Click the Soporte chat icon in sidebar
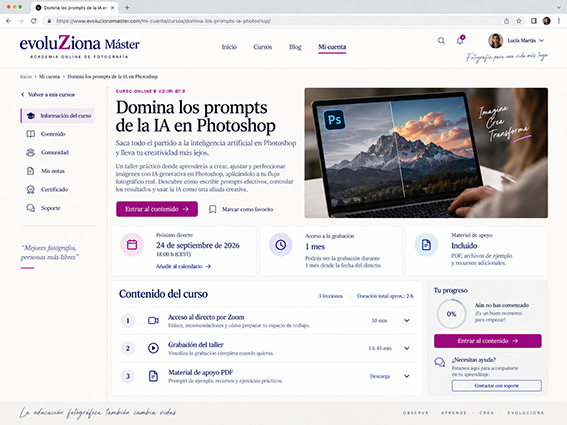Image resolution: width=567 pixels, height=425 pixels. (x=31, y=208)
